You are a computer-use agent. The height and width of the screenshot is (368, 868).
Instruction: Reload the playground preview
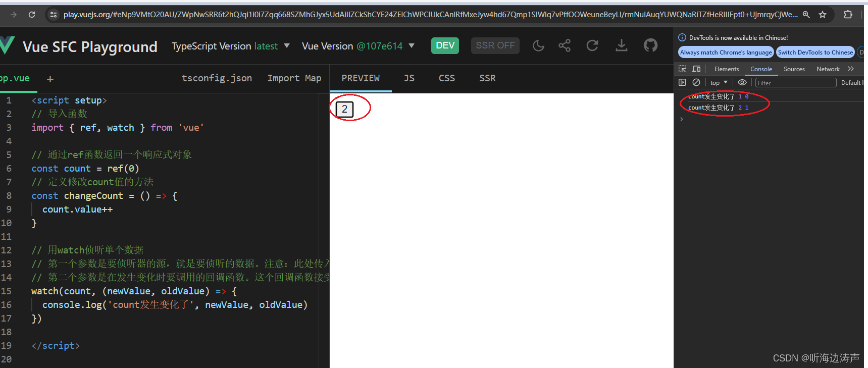pyautogui.click(x=592, y=46)
